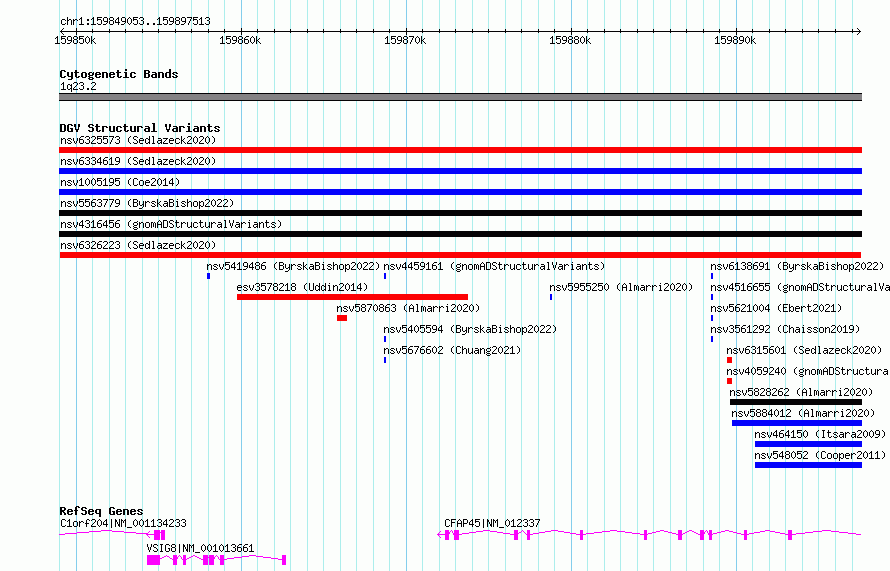Image resolution: width=890 pixels, height=571 pixels.
Task: Select the black bar under nsv4316456
Action: [460, 234]
